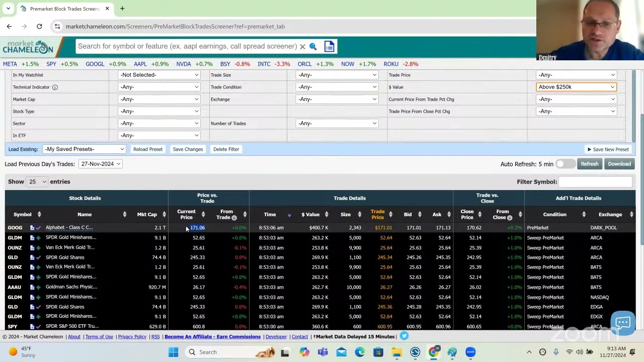Click the Twitter bird icon in footer
The width and height of the screenshot is (644, 362).
(404, 336)
